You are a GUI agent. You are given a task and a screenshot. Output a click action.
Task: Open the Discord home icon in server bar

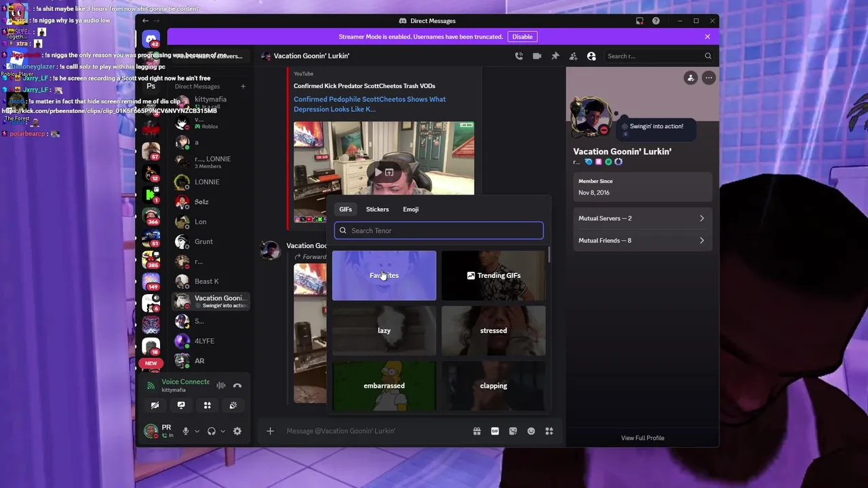(x=151, y=39)
